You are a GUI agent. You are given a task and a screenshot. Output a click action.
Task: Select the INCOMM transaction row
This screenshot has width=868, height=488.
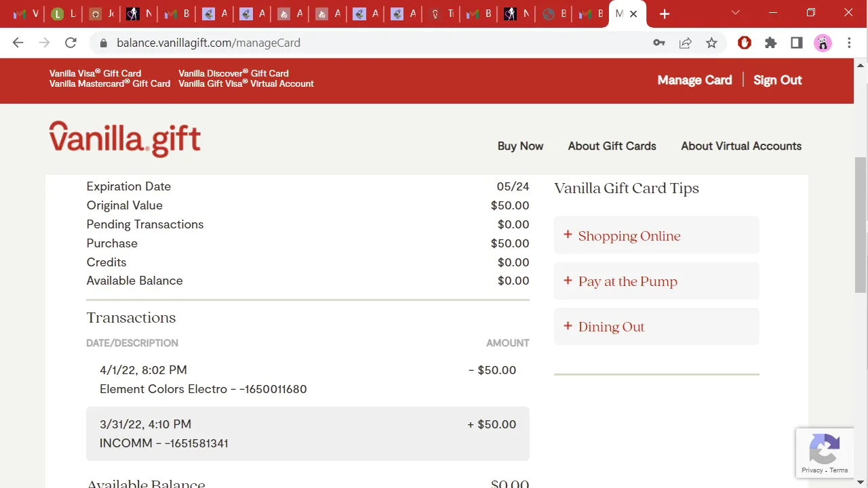tap(308, 434)
